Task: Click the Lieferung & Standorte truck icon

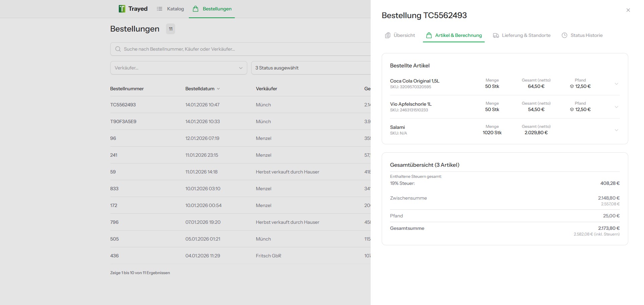Action: 495,35
